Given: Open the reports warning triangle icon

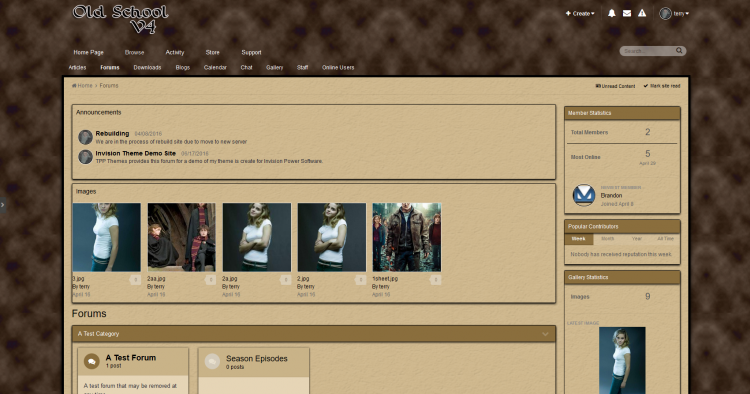Looking at the screenshot, I should (x=642, y=13).
